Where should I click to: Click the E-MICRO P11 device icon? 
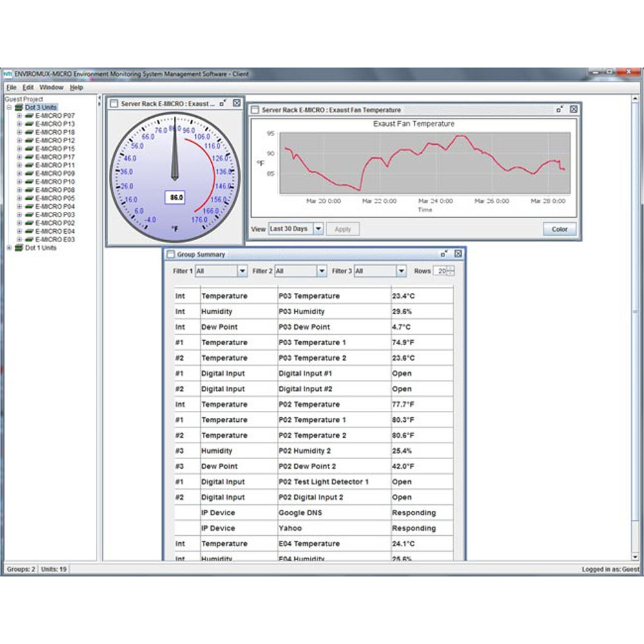[29, 165]
